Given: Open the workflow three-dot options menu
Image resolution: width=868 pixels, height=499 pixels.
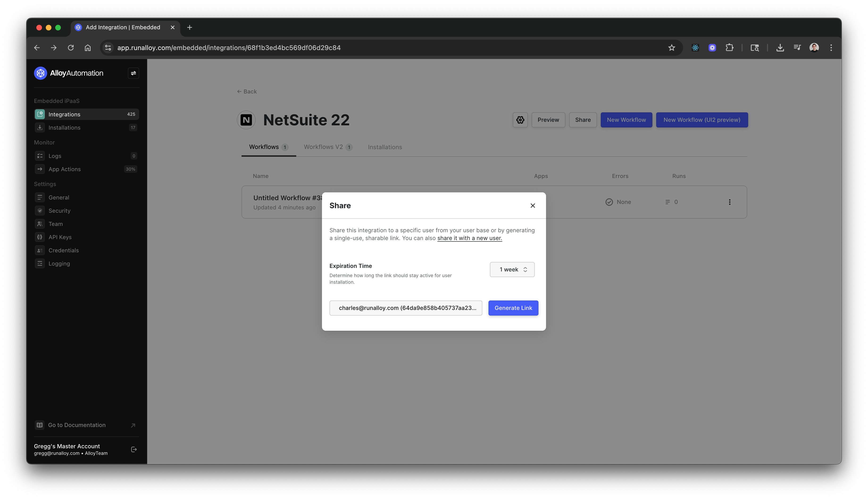Looking at the screenshot, I should [730, 202].
